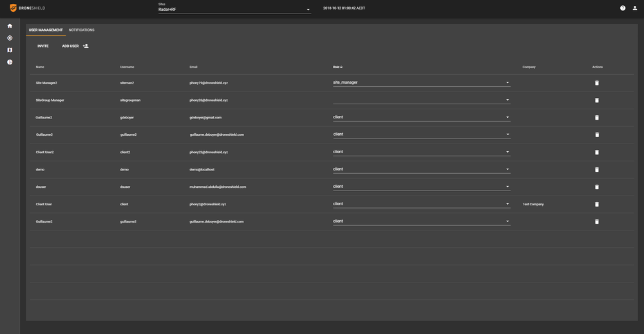Sort the table by Role column header
This screenshot has width=644, height=334.
[337, 67]
